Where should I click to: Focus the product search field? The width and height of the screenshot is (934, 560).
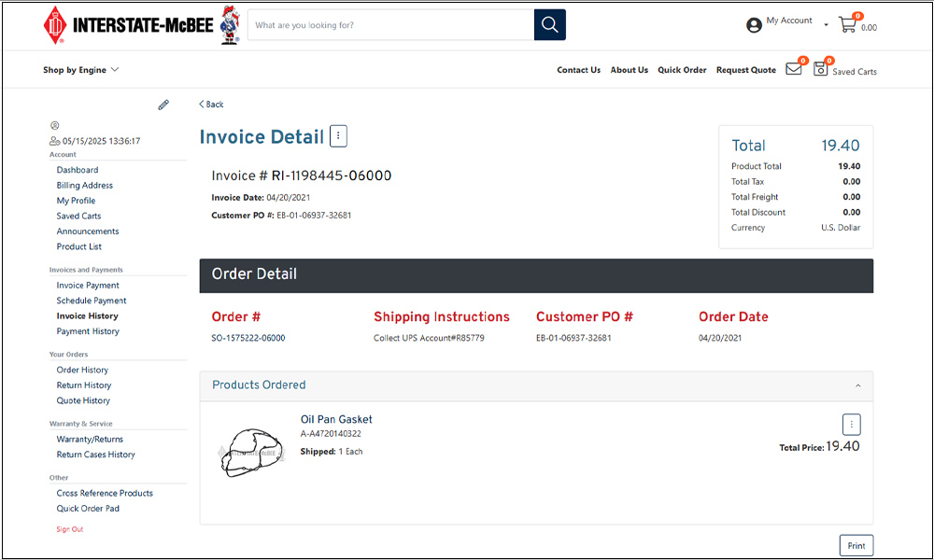390,25
